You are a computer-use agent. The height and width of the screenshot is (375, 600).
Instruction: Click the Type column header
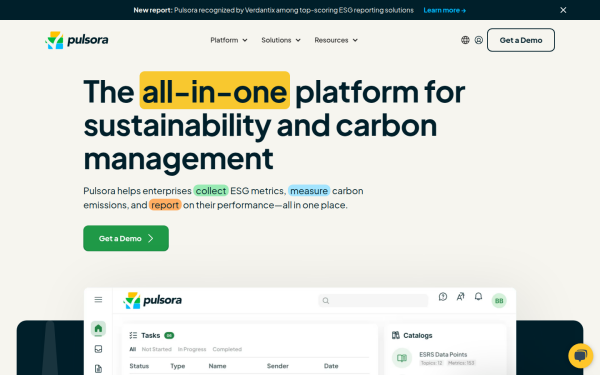click(x=178, y=366)
